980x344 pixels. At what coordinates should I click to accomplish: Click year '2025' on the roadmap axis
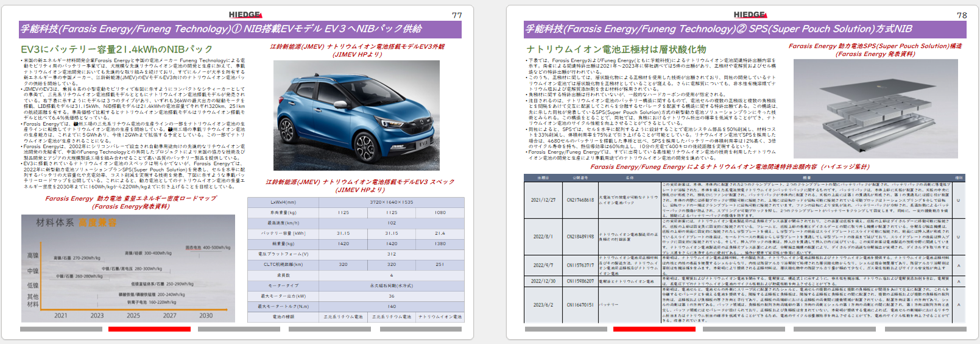(x=133, y=315)
